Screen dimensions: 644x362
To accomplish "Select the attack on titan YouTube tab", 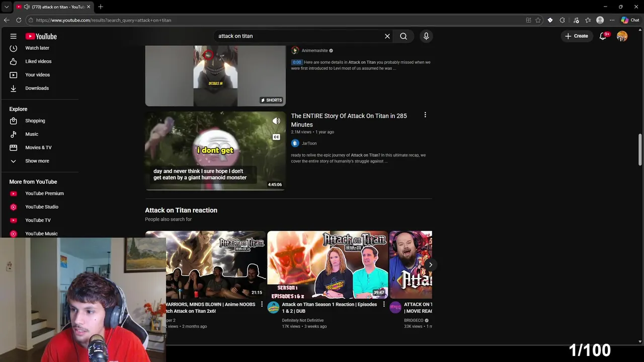I will 53,7.
